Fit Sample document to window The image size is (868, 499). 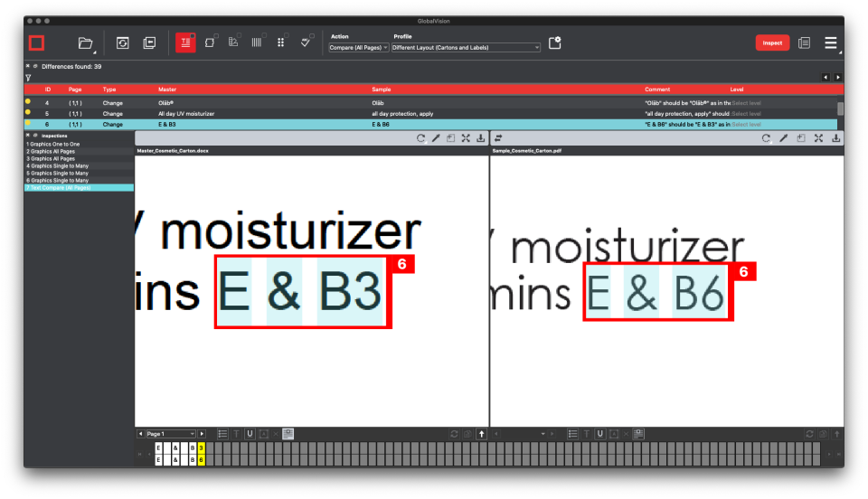click(818, 138)
